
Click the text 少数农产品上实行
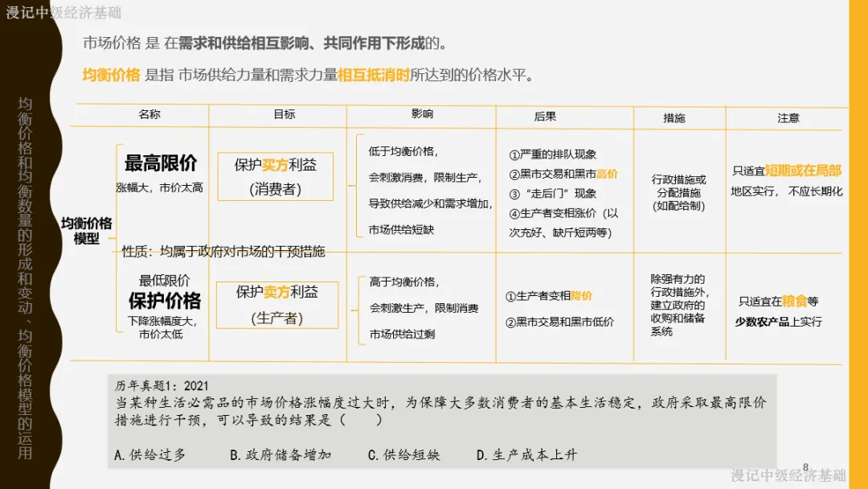point(778,321)
